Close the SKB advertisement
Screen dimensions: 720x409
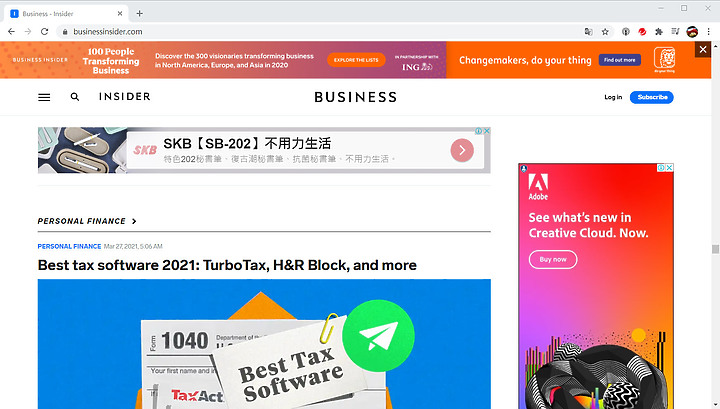(x=487, y=131)
